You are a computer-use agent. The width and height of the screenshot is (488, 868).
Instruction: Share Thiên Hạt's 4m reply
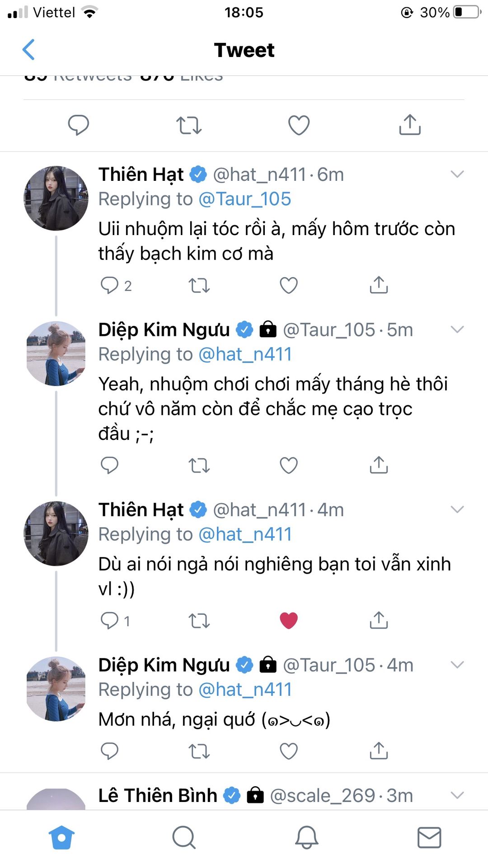[379, 620]
